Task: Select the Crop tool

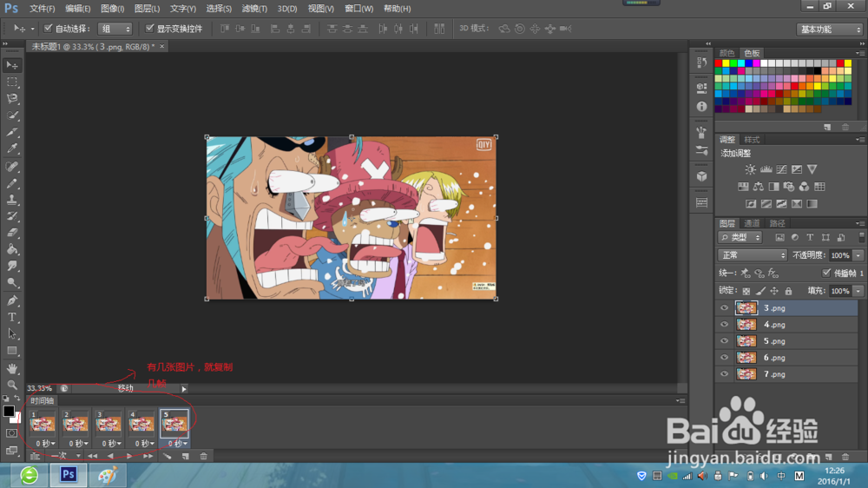Action: (x=12, y=132)
